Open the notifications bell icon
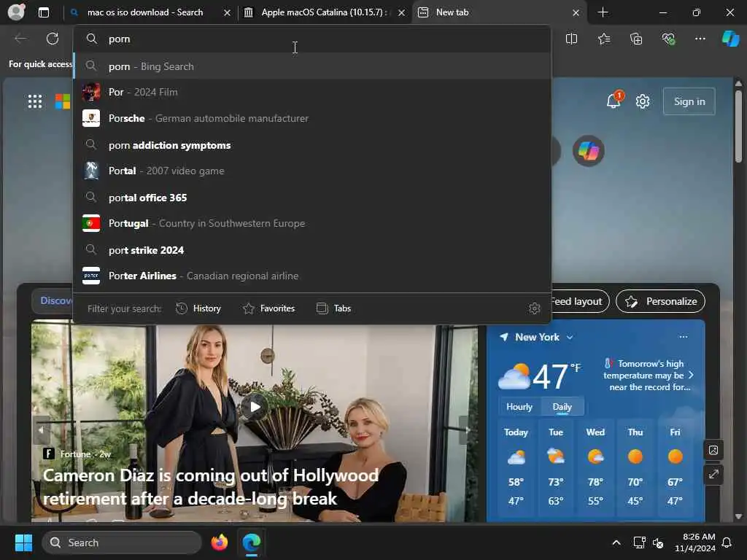The image size is (747, 560). [614, 101]
